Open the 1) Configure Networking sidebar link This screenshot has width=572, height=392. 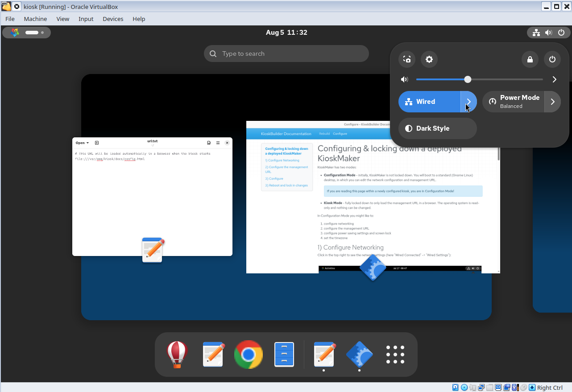pyautogui.click(x=282, y=160)
